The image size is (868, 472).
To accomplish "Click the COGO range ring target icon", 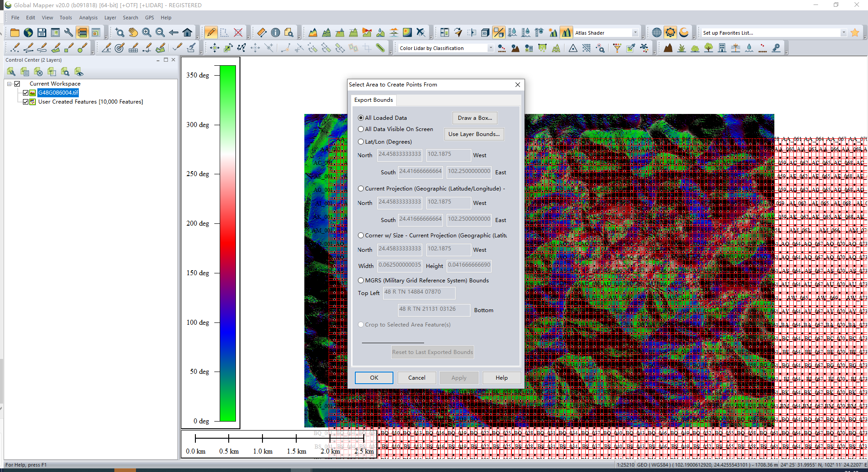I will [x=119, y=48].
